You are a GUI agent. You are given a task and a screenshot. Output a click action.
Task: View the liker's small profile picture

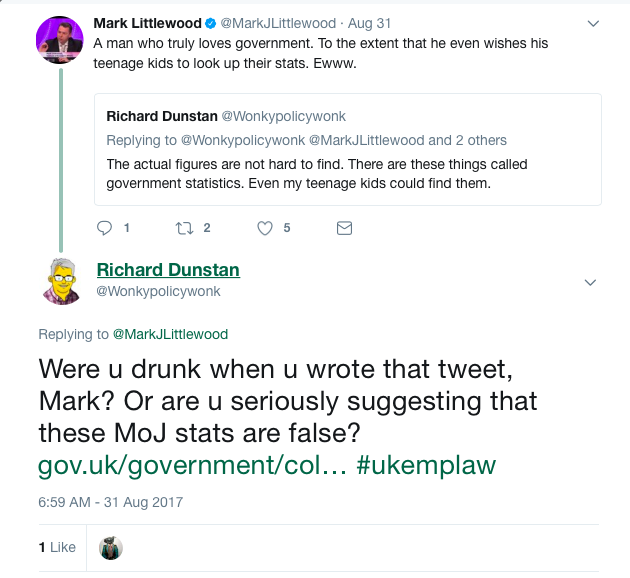pyautogui.click(x=110, y=547)
